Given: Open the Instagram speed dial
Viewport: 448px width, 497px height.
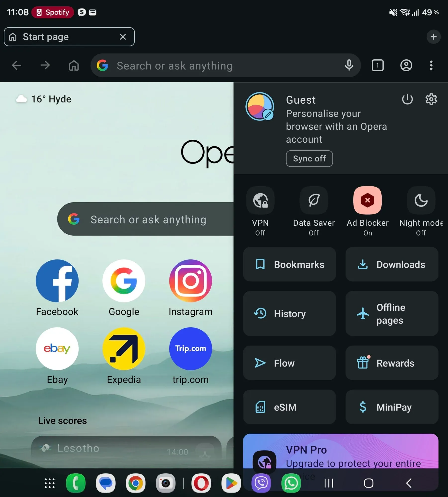Looking at the screenshot, I should (190, 288).
